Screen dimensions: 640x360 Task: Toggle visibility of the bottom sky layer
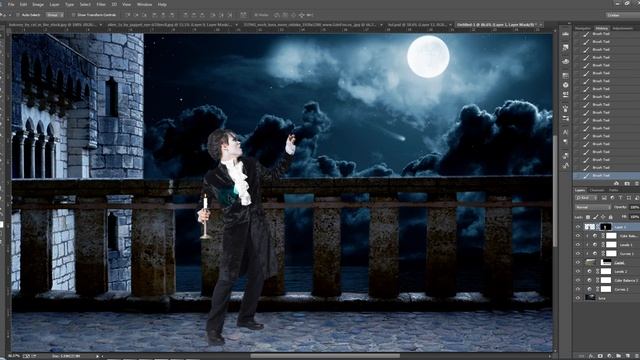pyautogui.click(x=578, y=298)
